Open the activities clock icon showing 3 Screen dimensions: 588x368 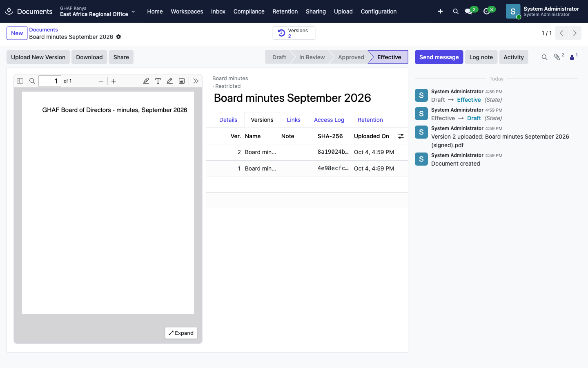tap(487, 11)
